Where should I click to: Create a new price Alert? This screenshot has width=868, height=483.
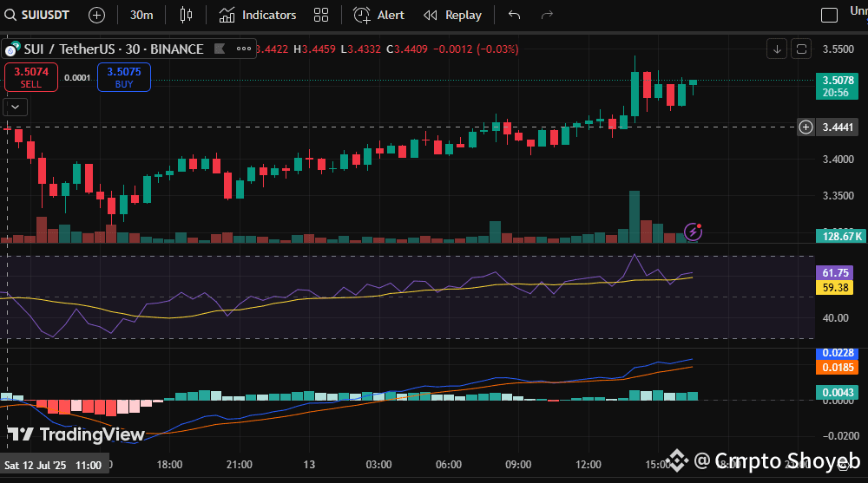[379, 15]
